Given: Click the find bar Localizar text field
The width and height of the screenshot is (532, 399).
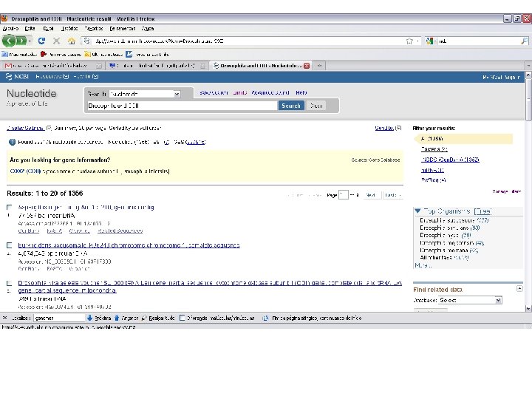Looking at the screenshot, I should pos(59,318).
